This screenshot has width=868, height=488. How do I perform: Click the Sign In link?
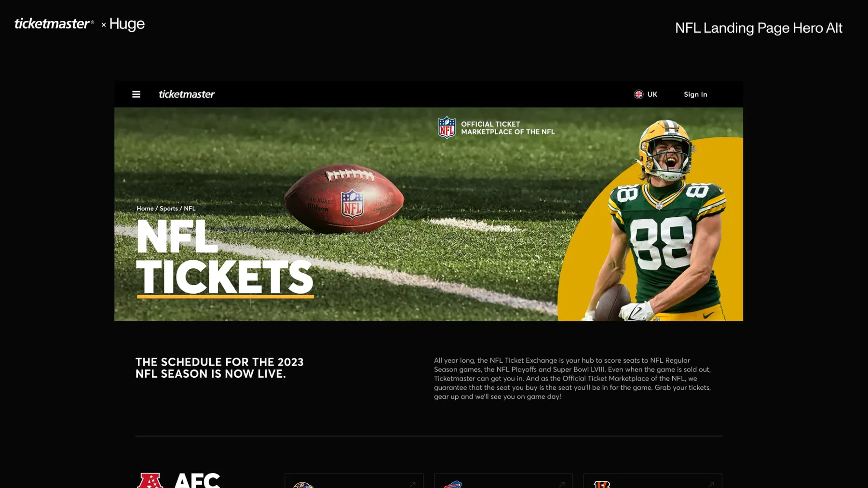(x=695, y=94)
